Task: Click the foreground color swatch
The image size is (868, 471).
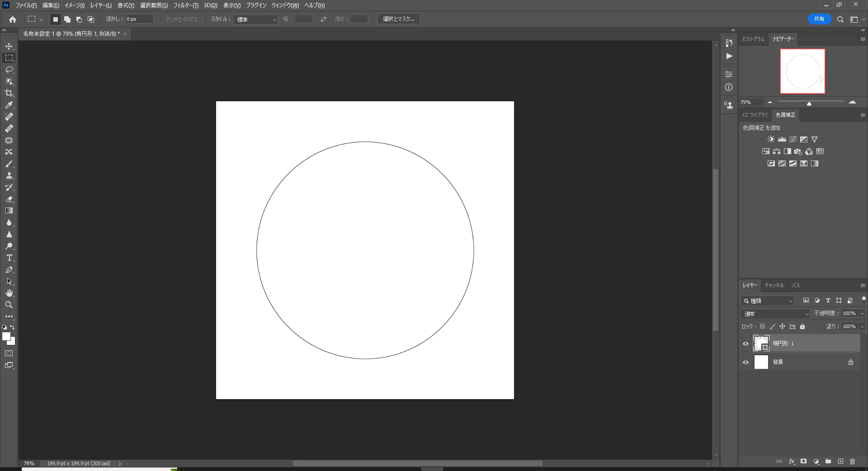Action: tap(6, 337)
